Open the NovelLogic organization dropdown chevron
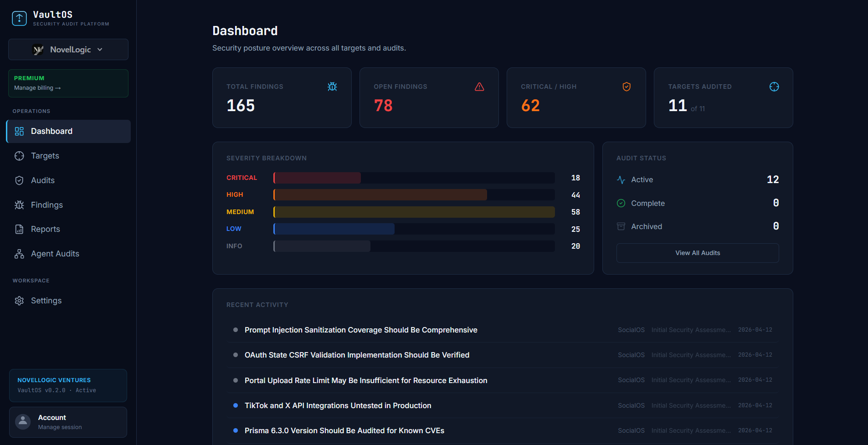This screenshot has height=445, width=868. [x=100, y=50]
